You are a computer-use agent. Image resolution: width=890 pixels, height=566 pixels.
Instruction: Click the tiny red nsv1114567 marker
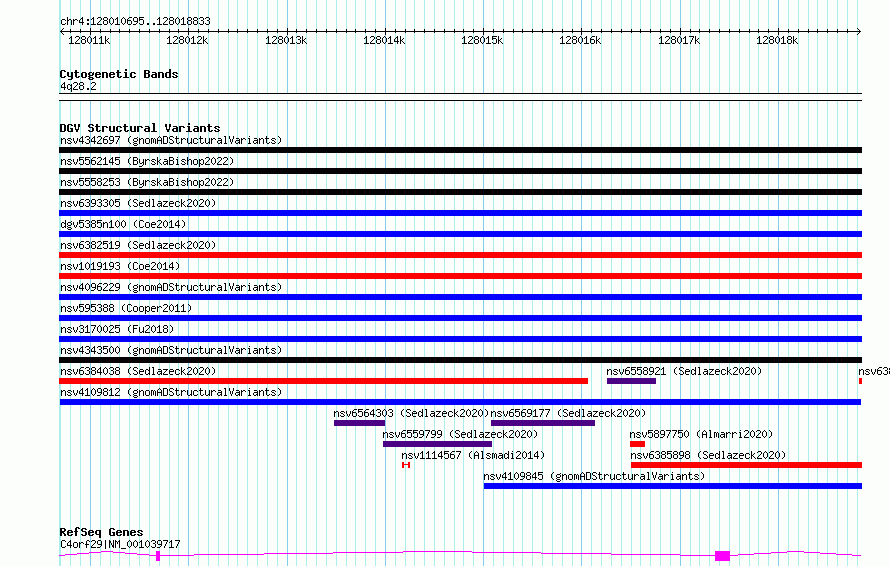406,465
